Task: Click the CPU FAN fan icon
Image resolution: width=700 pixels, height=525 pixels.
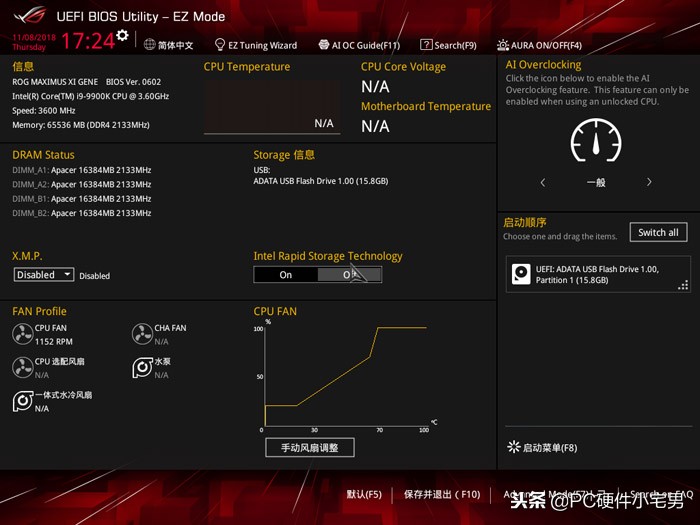Action: [x=22, y=334]
